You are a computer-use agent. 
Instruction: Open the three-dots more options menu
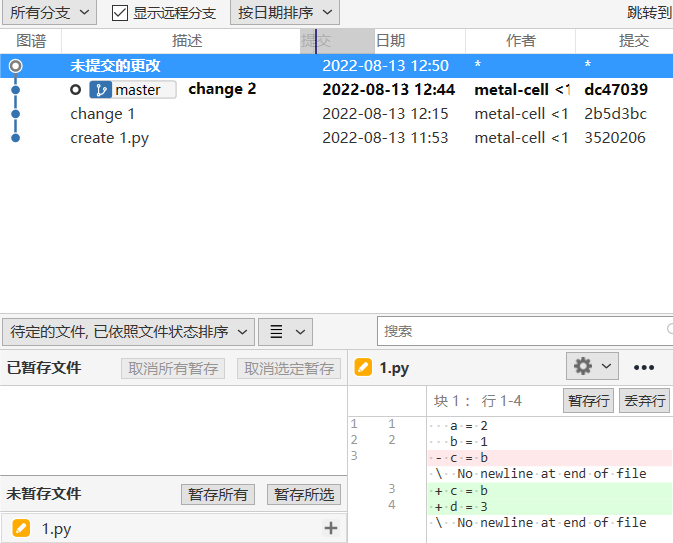pyautogui.click(x=644, y=367)
